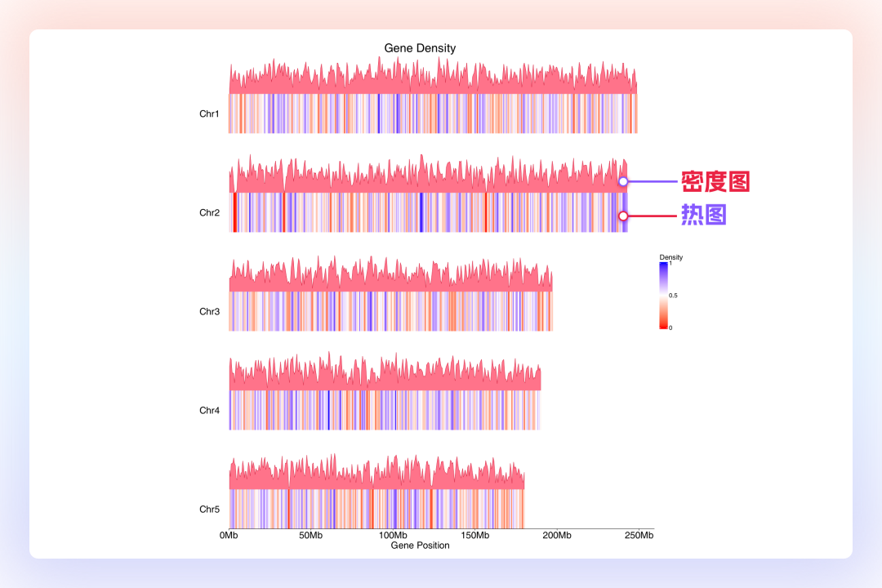Select the Chr5 row label

pos(209,509)
